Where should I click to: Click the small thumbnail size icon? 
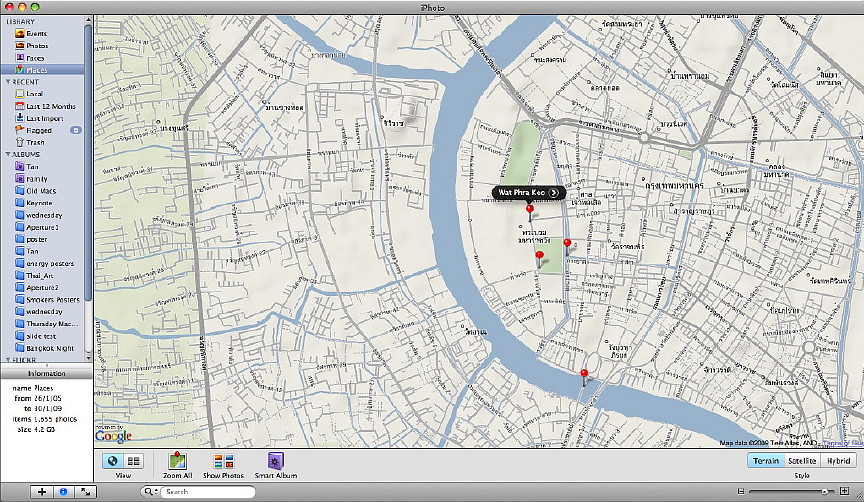741,491
